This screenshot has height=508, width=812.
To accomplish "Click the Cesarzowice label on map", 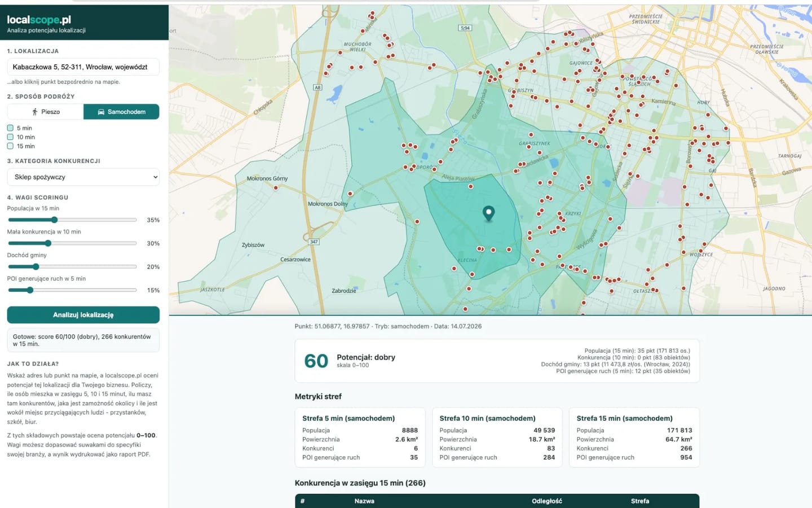I will [x=295, y=260].
